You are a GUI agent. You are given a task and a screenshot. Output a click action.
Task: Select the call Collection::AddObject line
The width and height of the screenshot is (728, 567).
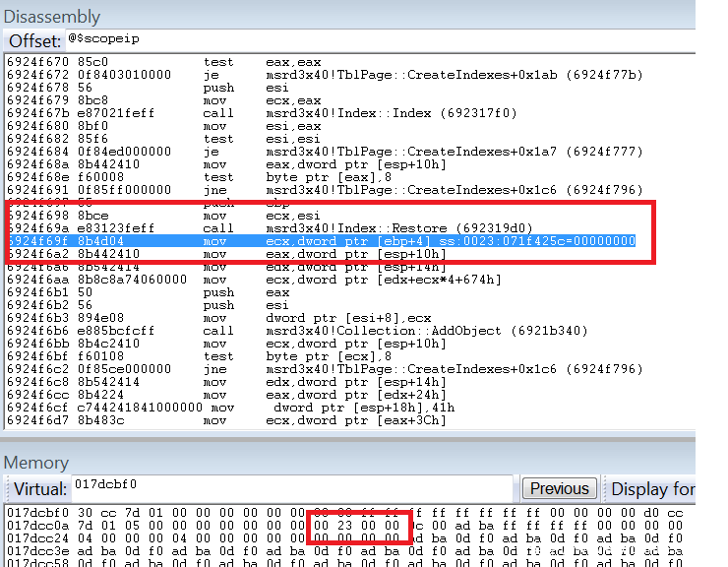pyautogui.click(x=321, y=331)
